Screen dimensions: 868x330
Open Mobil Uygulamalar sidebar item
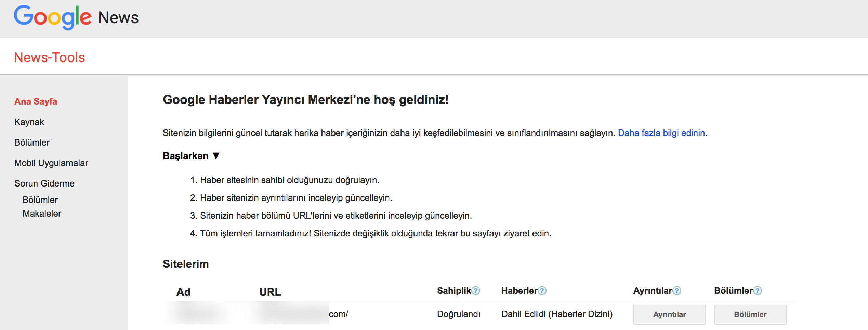coord(51,163)
